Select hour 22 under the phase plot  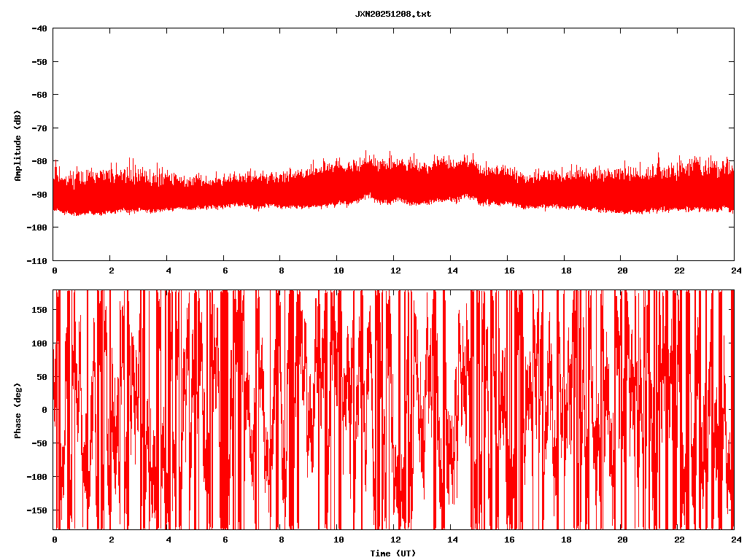pos(678,540)
